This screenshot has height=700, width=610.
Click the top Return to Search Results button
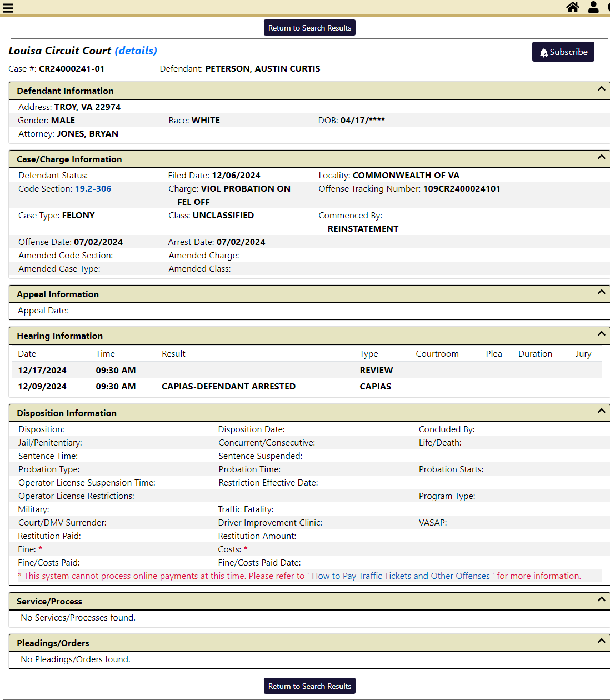click(x=309, y=28)
